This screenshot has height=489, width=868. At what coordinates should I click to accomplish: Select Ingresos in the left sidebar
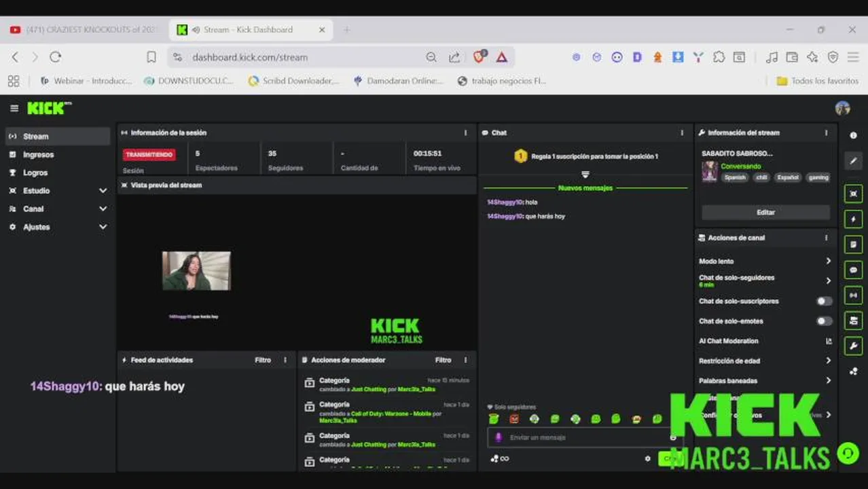tap(57, 155)
